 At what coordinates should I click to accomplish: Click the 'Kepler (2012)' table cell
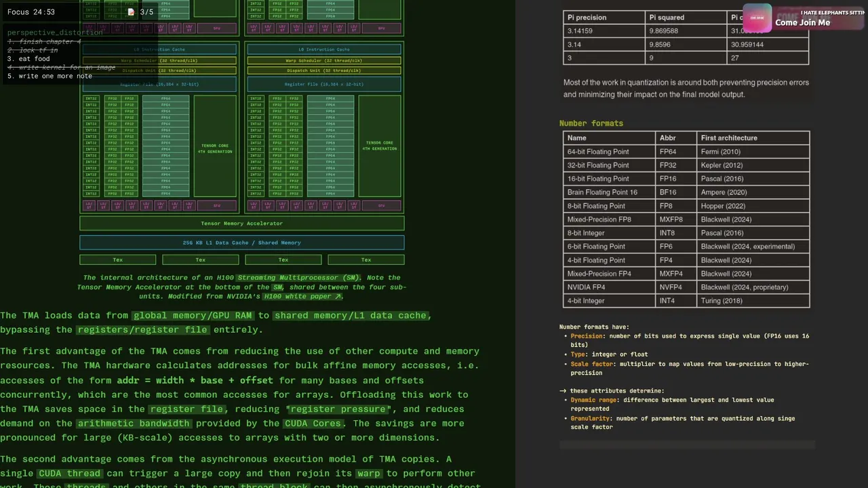pyautogui.click(x=753, y=165)
